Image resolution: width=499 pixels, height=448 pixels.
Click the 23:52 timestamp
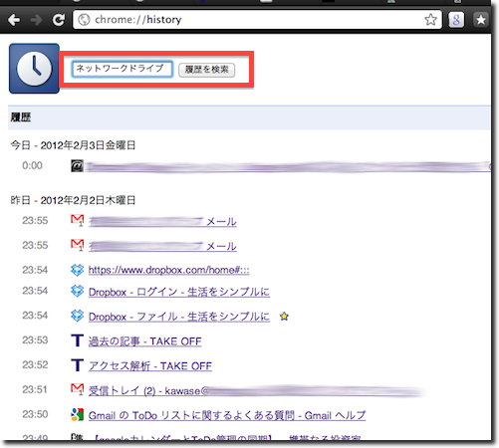(35, 364)
